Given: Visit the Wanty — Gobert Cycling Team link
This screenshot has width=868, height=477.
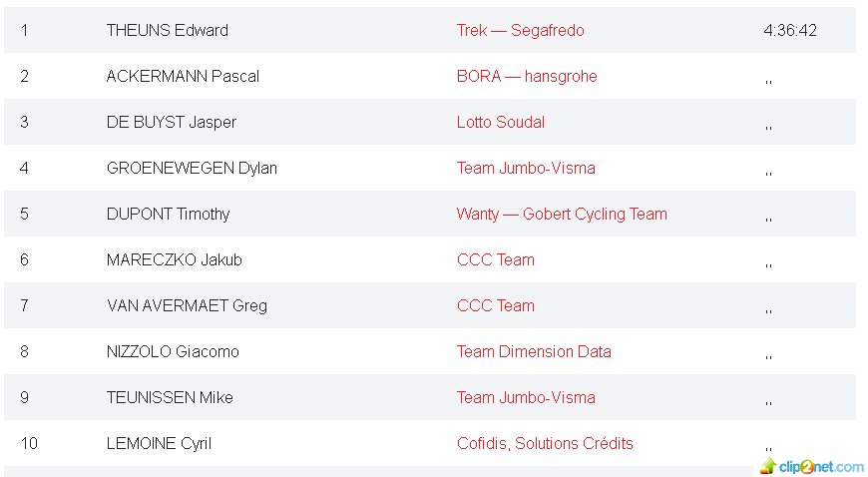Looking at the screenshot, I should (x=562, y=215).
